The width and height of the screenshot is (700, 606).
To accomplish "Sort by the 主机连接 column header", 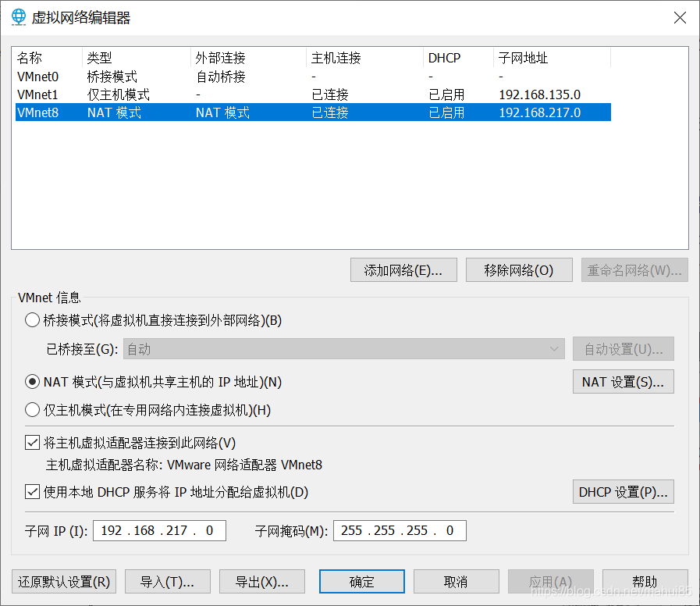I will 364,58.
